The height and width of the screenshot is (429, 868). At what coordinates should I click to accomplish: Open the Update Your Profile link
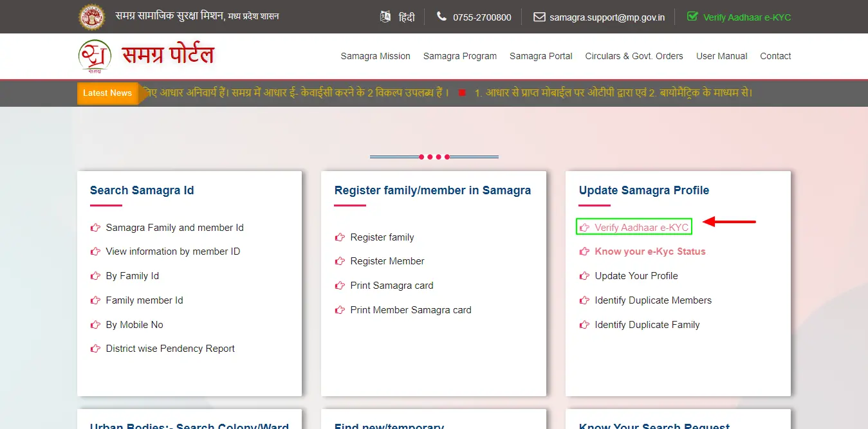[636, 276]
